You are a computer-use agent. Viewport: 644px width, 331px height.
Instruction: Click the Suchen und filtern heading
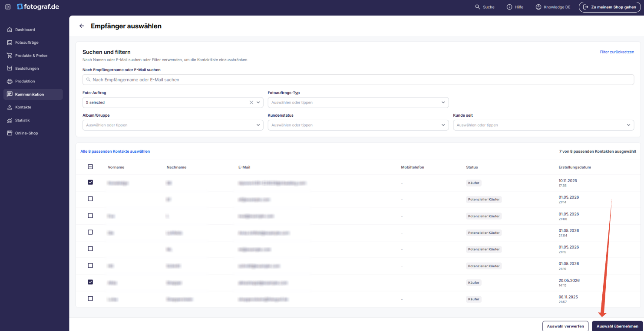pyautogui.click(x=106, y=52)
